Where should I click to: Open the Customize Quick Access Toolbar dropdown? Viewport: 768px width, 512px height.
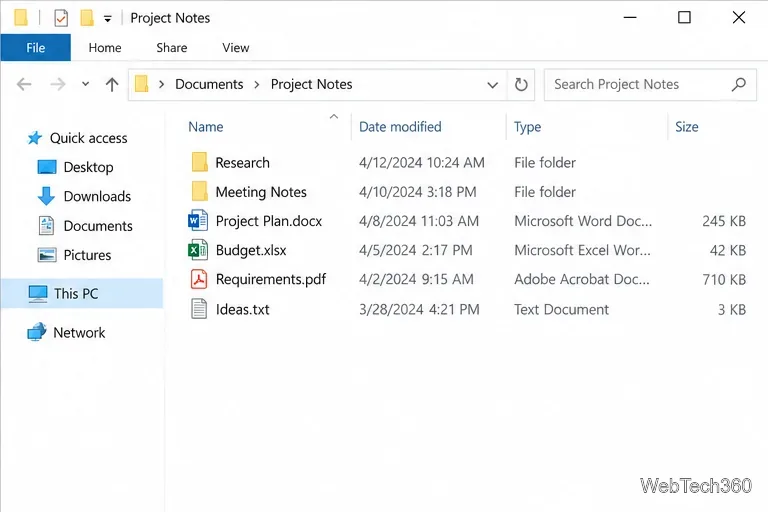[107, 19]
